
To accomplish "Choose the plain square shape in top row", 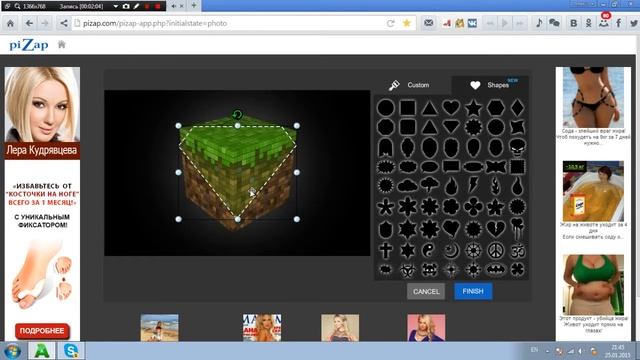I will (x=407, y=108).
